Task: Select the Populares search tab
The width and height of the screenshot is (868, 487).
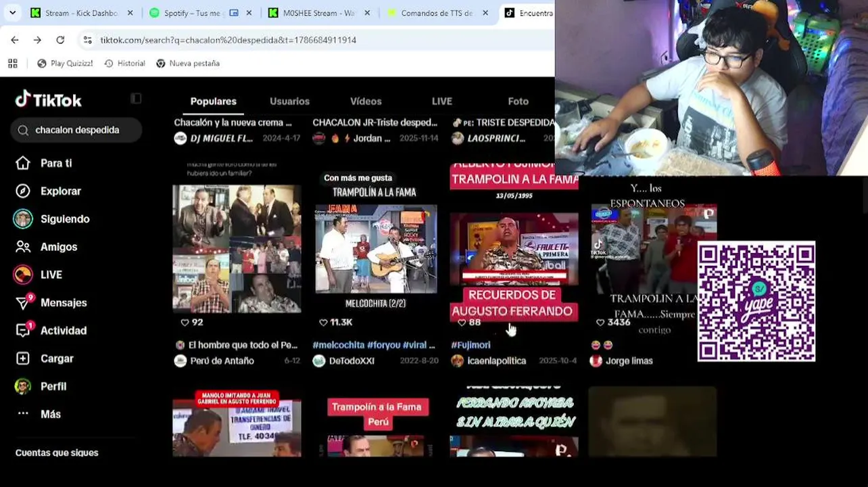Action: (214, 101)
